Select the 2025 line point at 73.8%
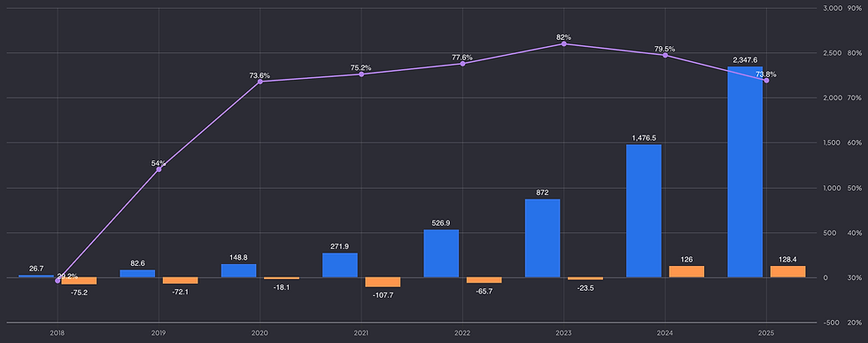This screenshot has width=868, height=343. (767, 81)
